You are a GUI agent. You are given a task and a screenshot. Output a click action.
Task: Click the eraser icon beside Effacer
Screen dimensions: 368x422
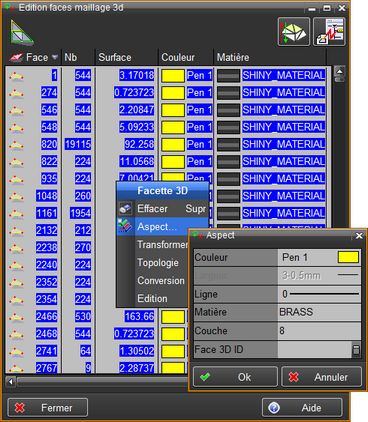coord(125,209)
